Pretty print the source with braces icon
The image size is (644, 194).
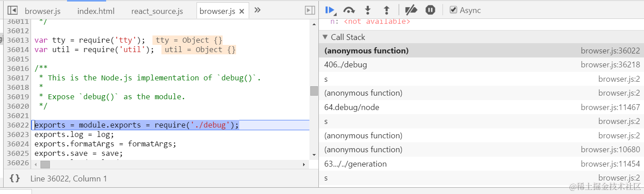tap(15, 178)
